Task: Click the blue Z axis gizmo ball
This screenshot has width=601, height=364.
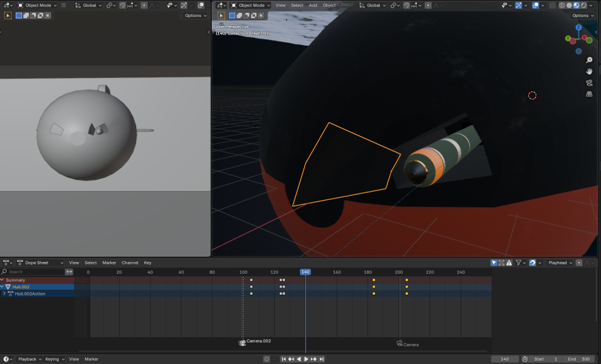Action: point(578,28)
